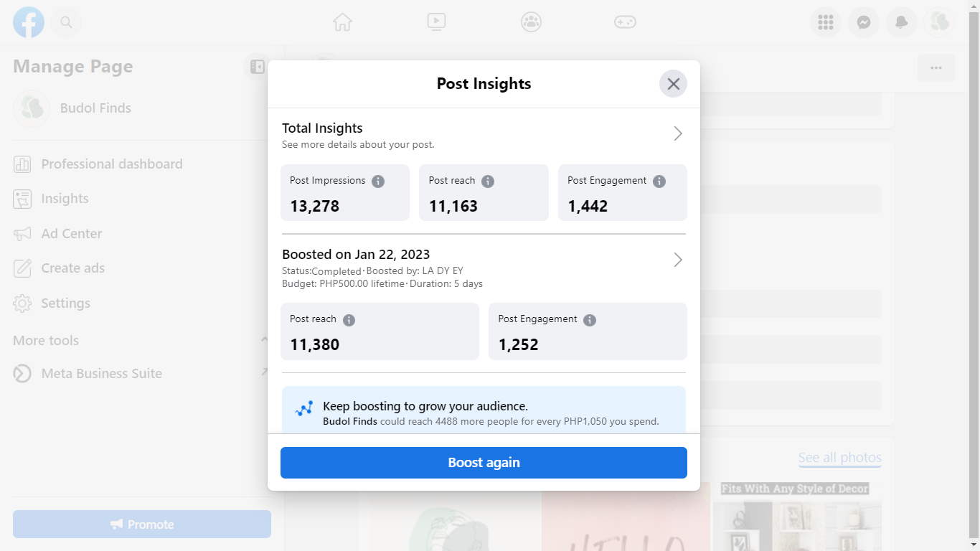Close the Post Insights dialog
The image size is (980, 551).
click(x=673, y=84)
